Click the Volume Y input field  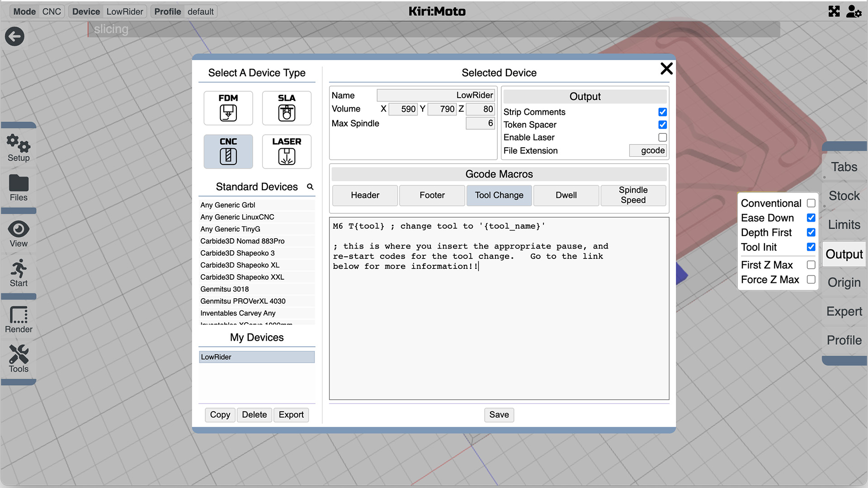442,109
